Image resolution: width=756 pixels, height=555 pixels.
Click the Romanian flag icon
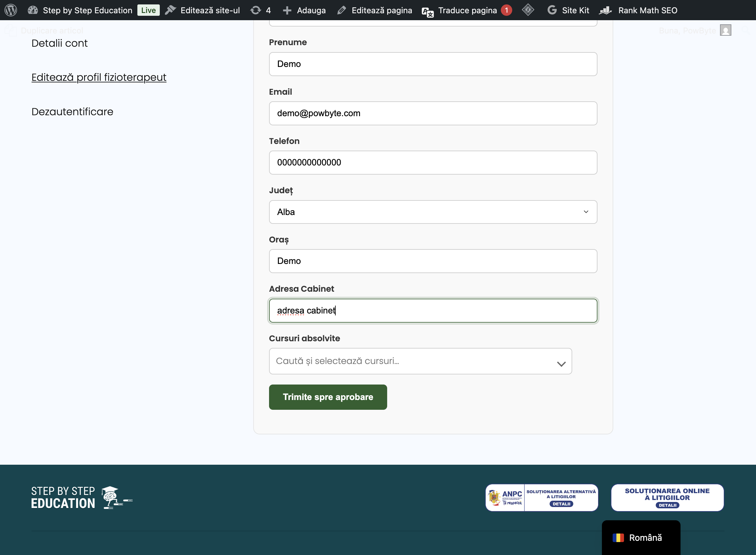pos(618,538)
